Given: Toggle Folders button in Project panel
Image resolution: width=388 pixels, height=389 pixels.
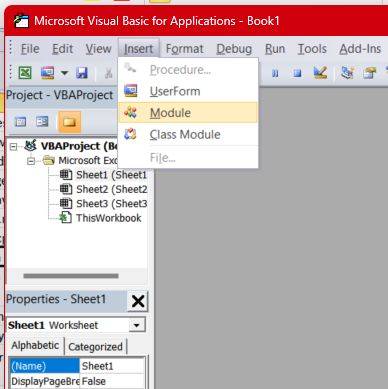Looking at the screenshot, I should coord(70,122).
